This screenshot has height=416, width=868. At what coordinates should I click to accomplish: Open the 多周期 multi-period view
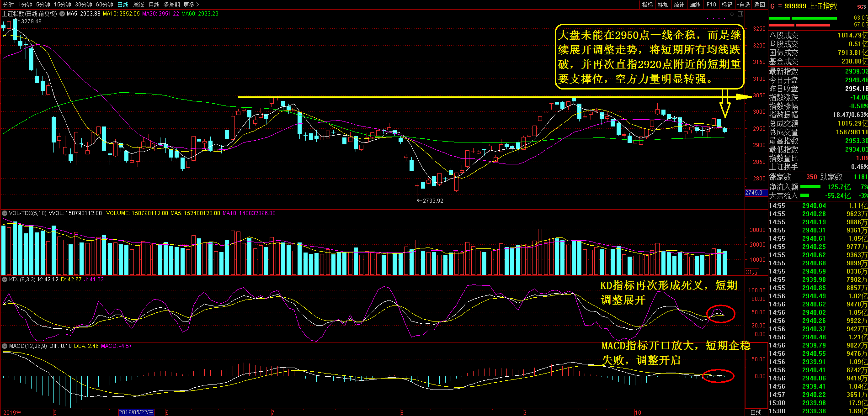point(172,5)
